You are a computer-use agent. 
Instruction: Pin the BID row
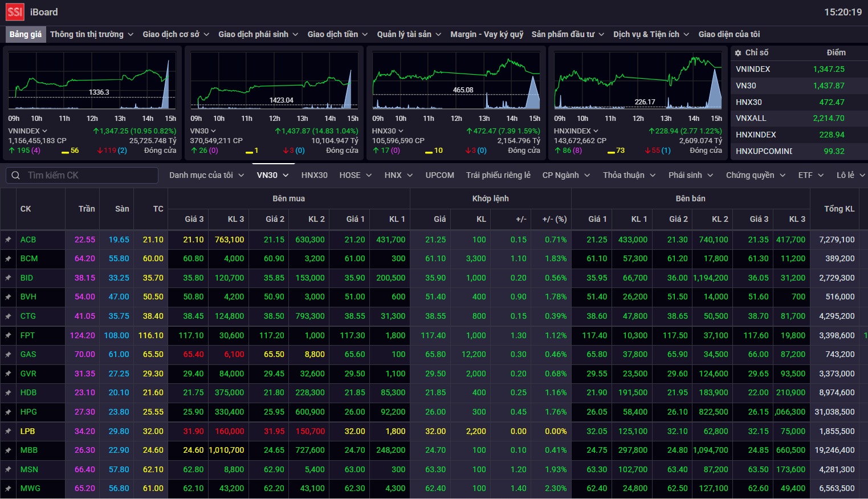[8, 278]
